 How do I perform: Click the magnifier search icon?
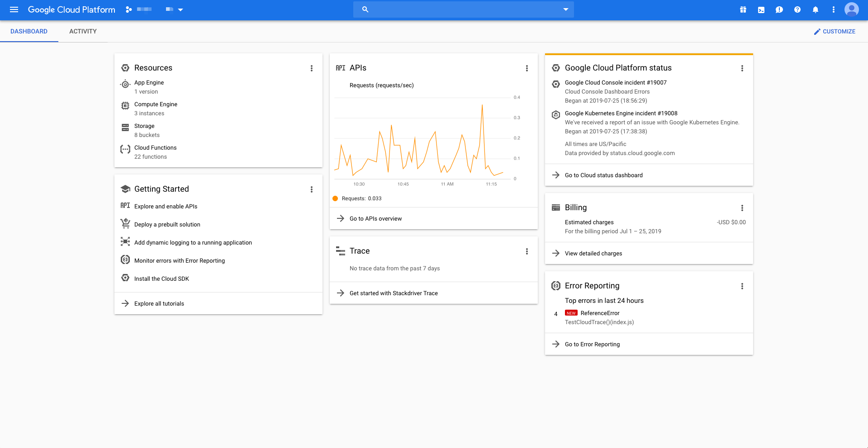click(365, 9)
